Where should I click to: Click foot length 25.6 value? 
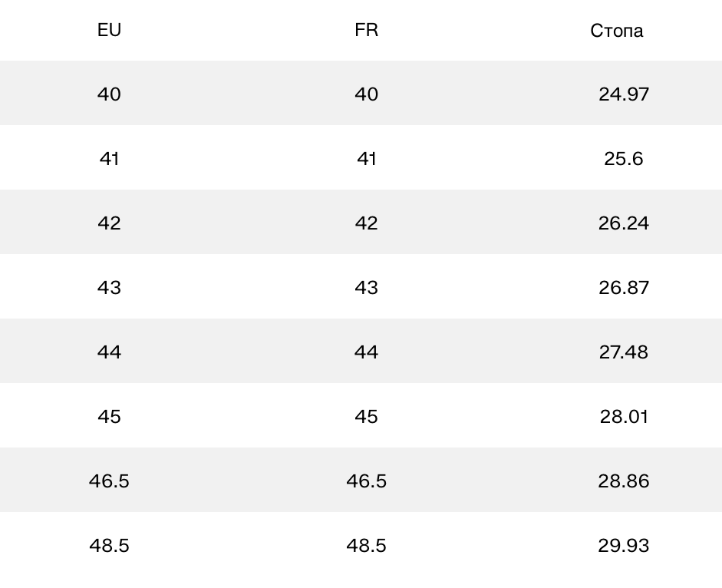(x=623, y=158)
